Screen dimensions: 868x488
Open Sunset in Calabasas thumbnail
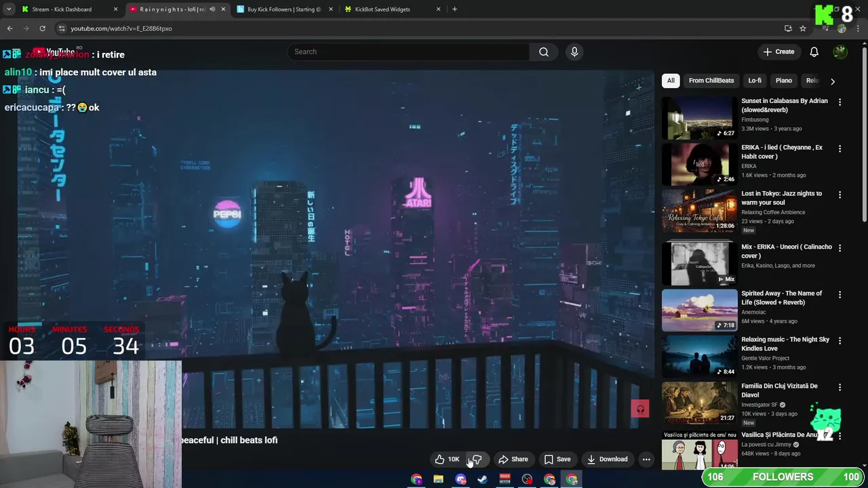coord(699,118)
